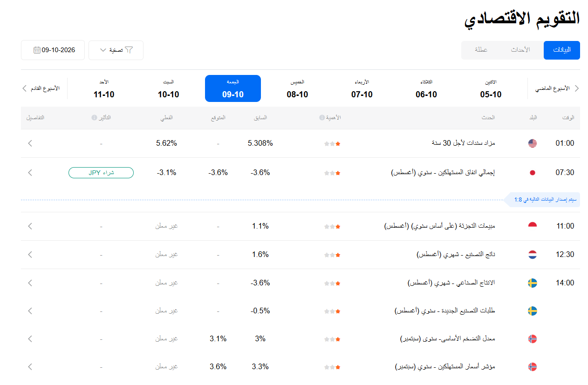588x385 pixels.
Task: Click the importance stars of the 30-year bond auction
Action: coord(332,144)
